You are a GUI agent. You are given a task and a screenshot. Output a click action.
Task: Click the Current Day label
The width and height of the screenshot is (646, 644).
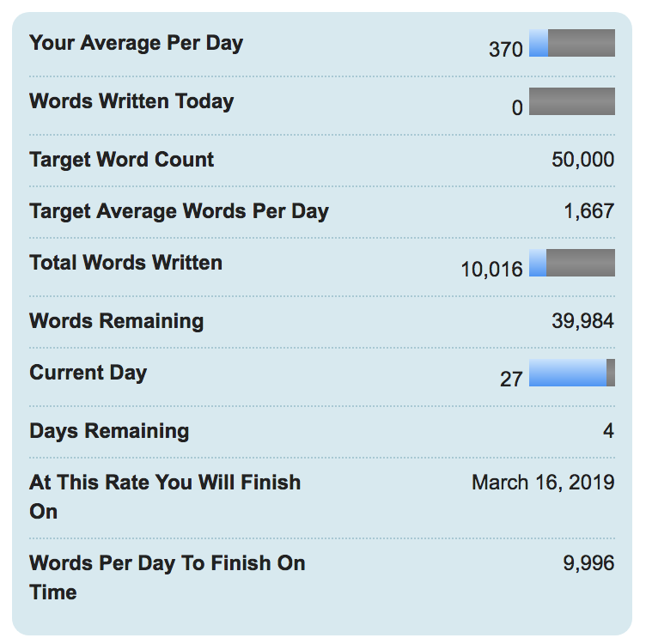(88, 373)
